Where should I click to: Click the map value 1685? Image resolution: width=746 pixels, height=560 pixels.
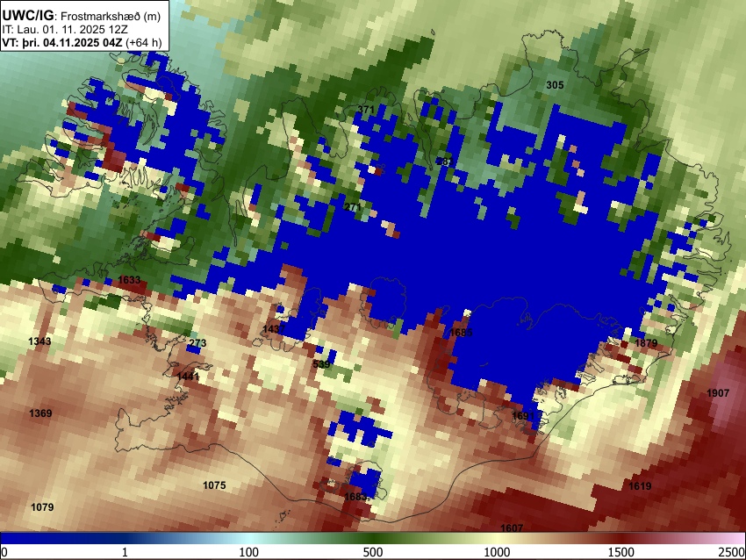click(461, 333)
